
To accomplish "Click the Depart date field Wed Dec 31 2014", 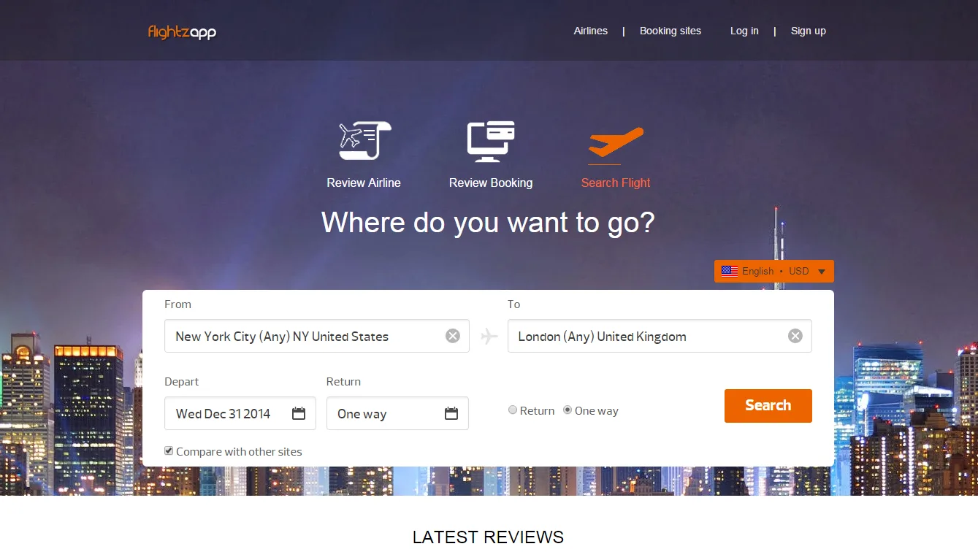I will coord(240,413).
